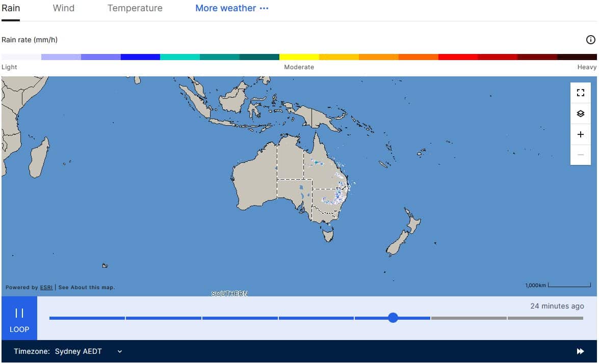599x364 pixels.
Task: Open the map layers icon
Action: (580, 114)
